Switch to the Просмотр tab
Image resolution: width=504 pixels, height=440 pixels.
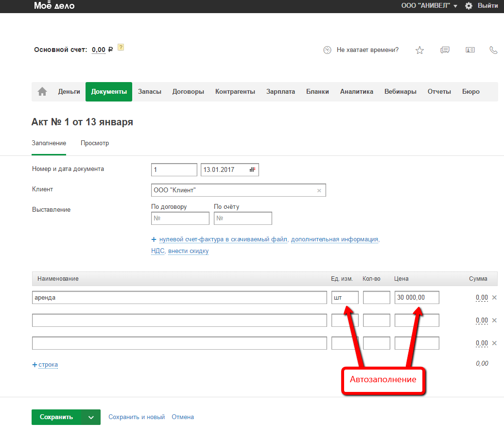[95, 143]
